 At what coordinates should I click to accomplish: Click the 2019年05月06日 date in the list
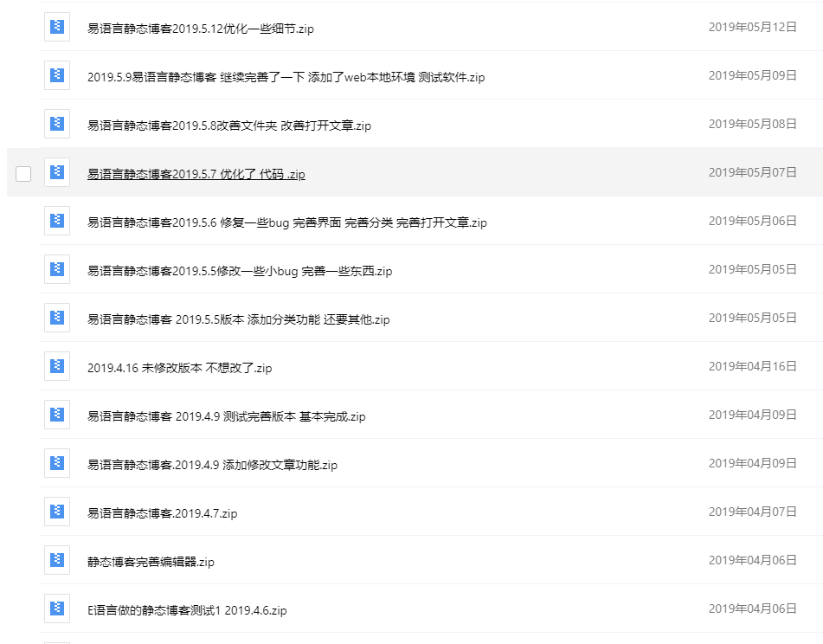tap(752, 221)
